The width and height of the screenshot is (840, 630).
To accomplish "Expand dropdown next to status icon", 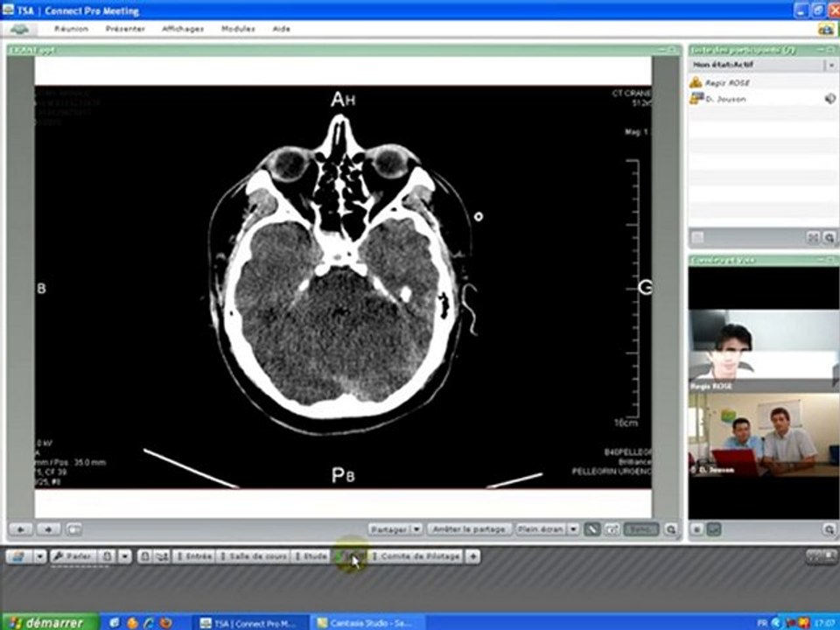I will 40,556.
